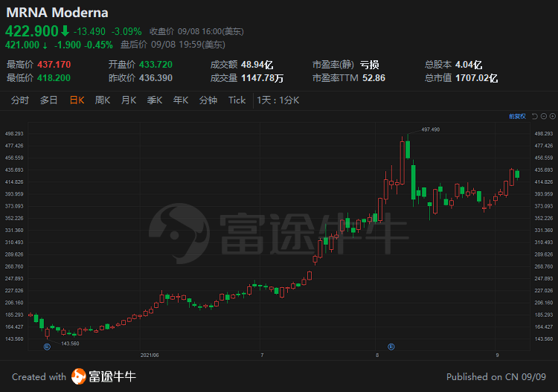The image size is (558, 392).
Task: Click the 2021/06 date axis label
Action: pos(150,356)
